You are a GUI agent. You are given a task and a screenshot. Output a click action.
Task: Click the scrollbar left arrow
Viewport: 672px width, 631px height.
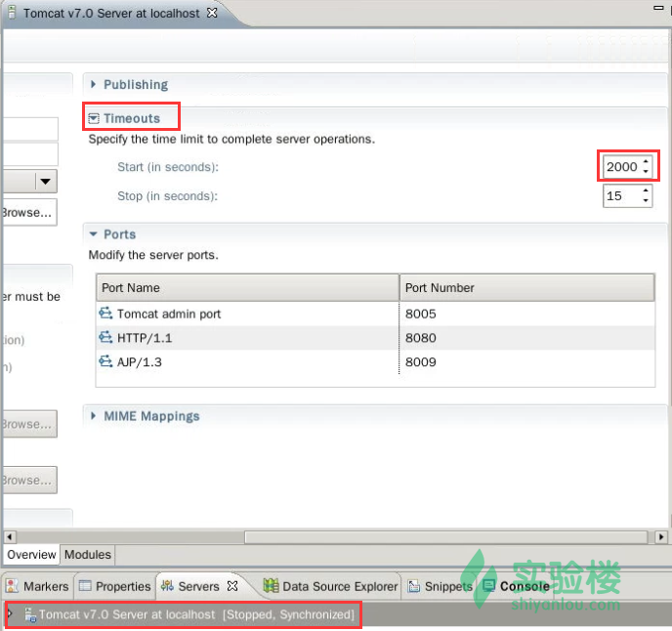[x=11, y=536]
